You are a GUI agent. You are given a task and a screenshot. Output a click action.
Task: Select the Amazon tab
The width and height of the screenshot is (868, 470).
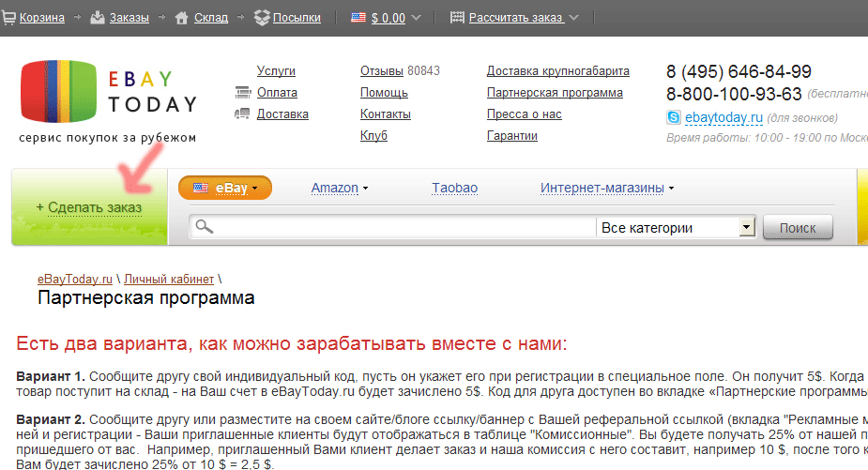tap(334, 189)
